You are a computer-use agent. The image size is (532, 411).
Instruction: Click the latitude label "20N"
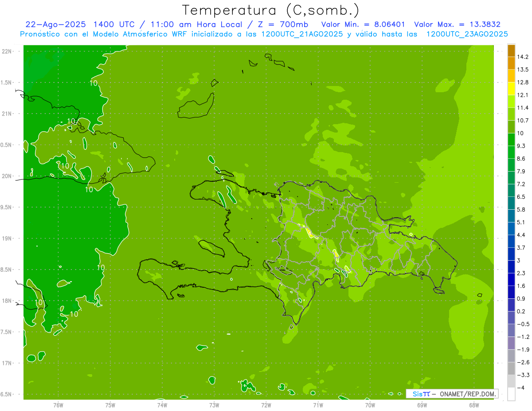[7, 176]
